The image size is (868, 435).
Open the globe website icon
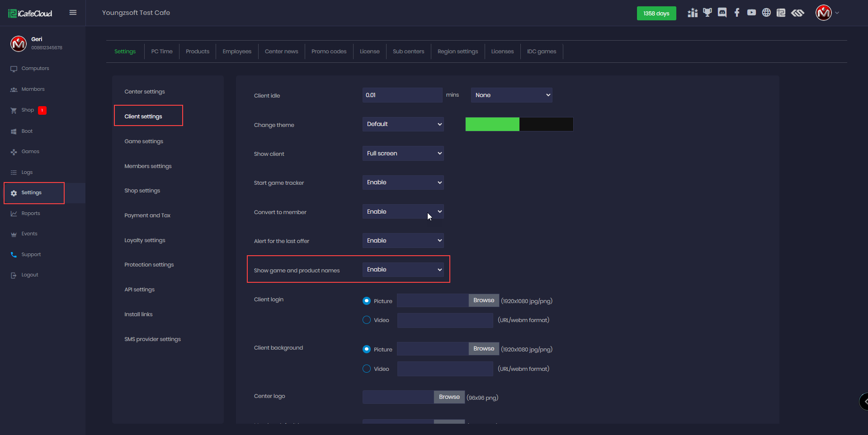(766, 13)
